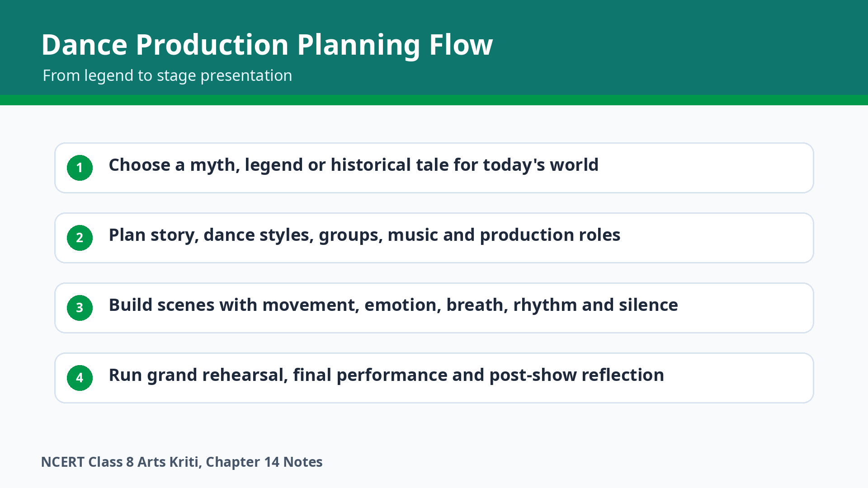Click the green step 1 number badge

(x=80, y=168)
